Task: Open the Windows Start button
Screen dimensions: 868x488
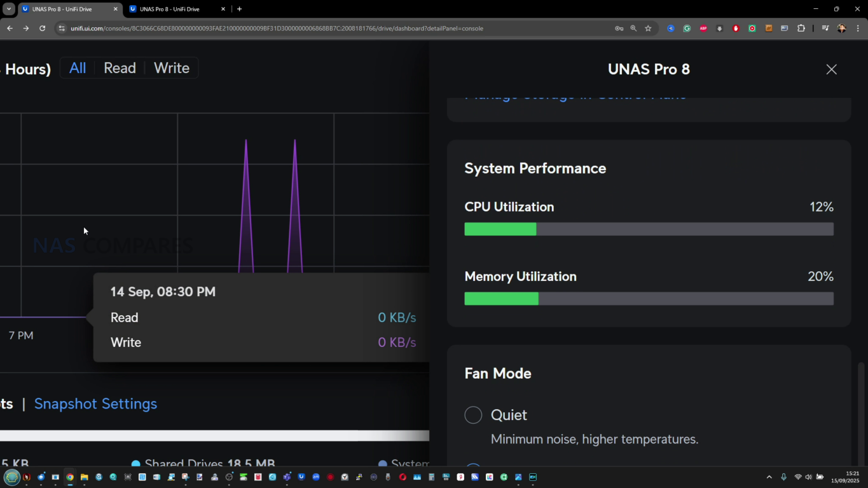Action: (12, 477)
